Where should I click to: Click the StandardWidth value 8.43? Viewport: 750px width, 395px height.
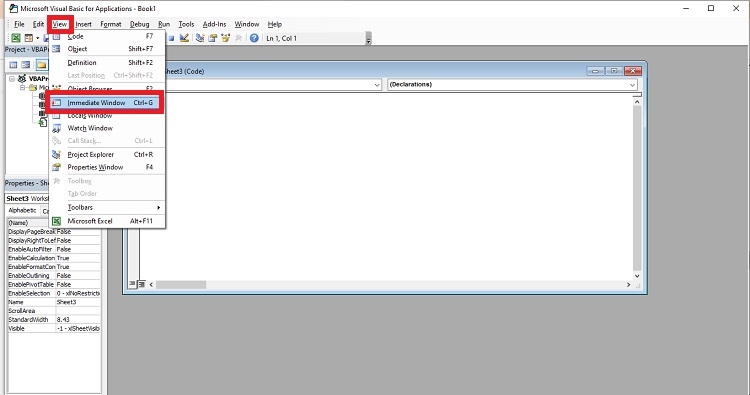pos(78,319)
